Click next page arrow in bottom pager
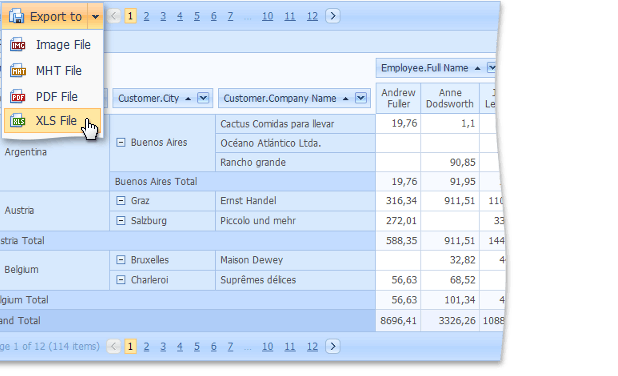 click(333, 346)
